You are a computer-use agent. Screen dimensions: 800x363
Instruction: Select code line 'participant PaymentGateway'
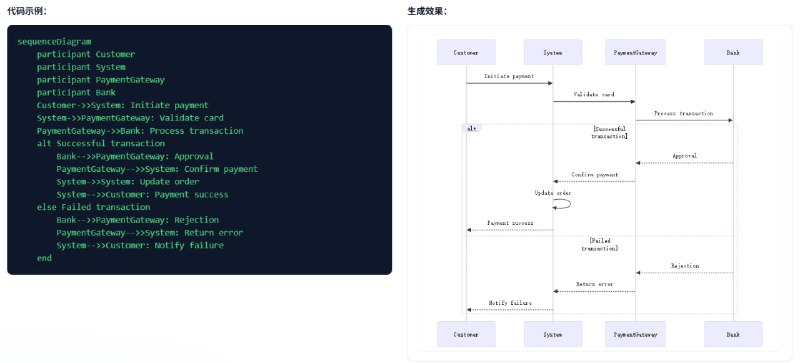click(101, 80)
